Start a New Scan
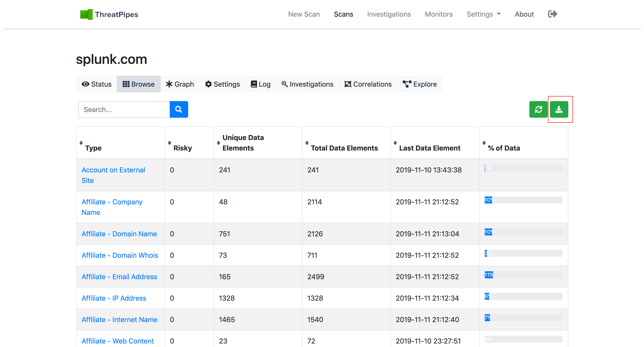Viewport: 644px width, 347px height. coord(304,14)
